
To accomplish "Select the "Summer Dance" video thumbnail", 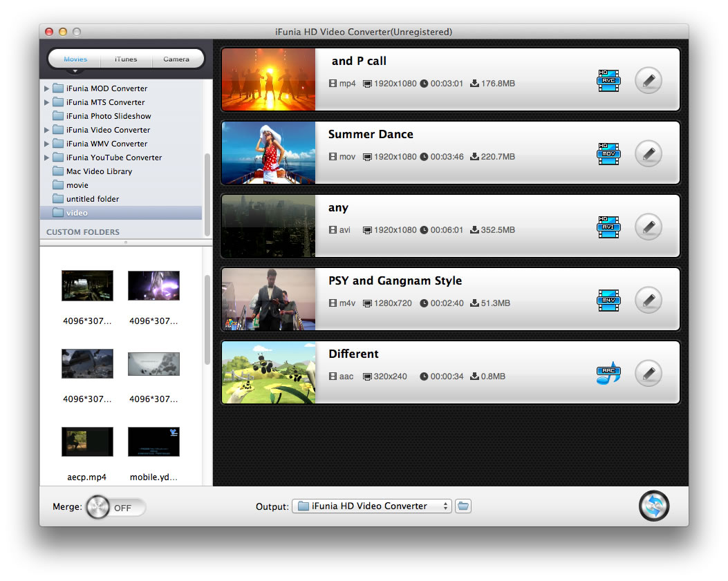I will (268, 153).
